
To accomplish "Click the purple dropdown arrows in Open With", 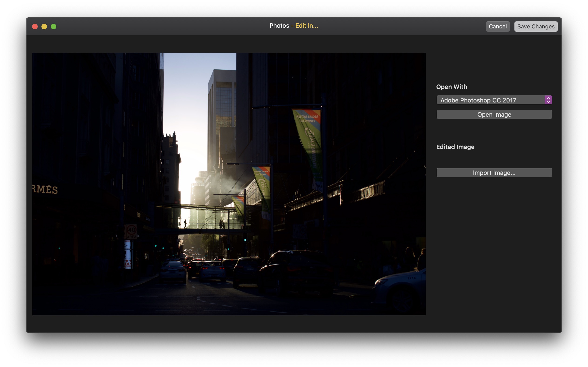I will (548, 100).
